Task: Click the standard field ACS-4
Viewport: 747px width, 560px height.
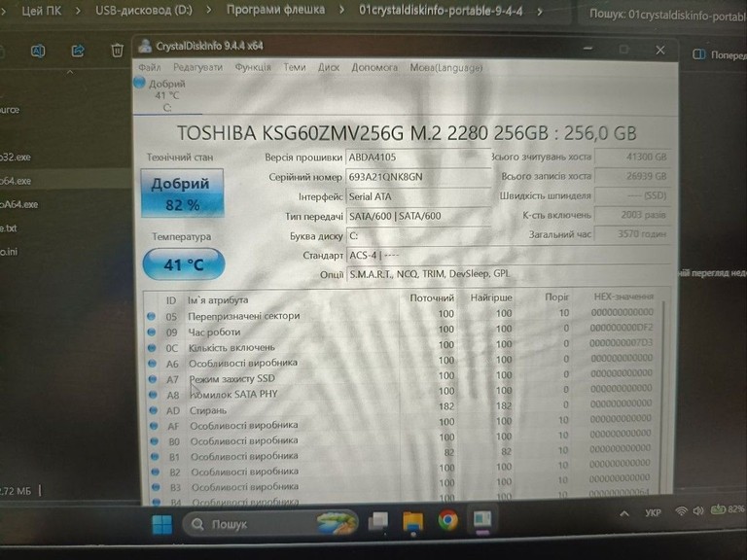Action: [x=508, y=256]
